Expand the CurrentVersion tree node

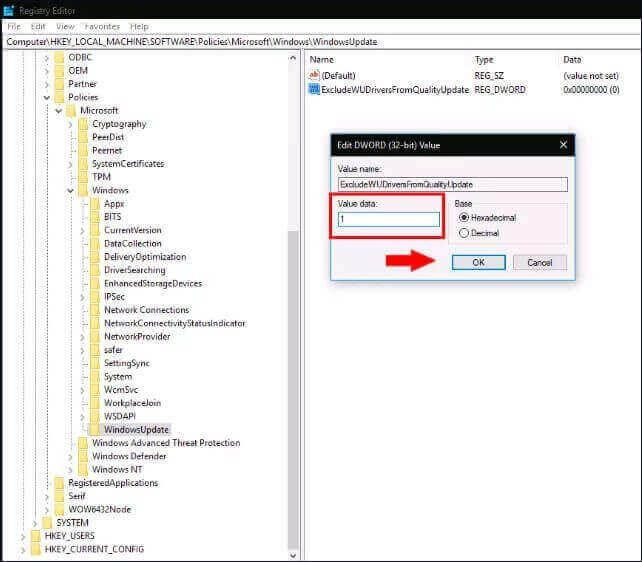pyautogui.click(x=82, y=230)
